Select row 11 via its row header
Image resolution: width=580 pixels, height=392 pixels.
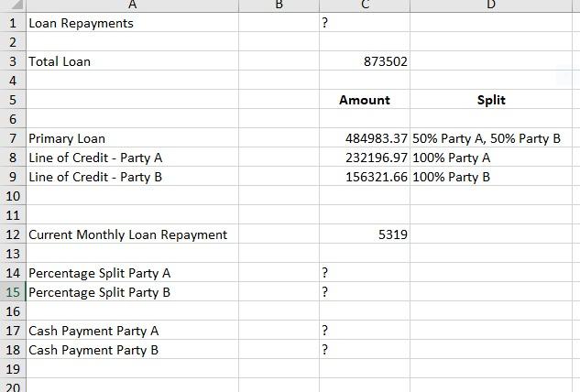(13, 215)
